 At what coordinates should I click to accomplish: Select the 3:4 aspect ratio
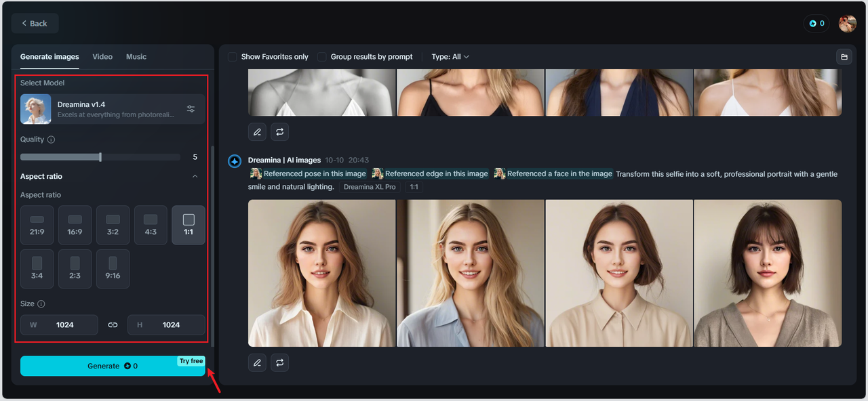pyautogui.click(x=37, y=269)
